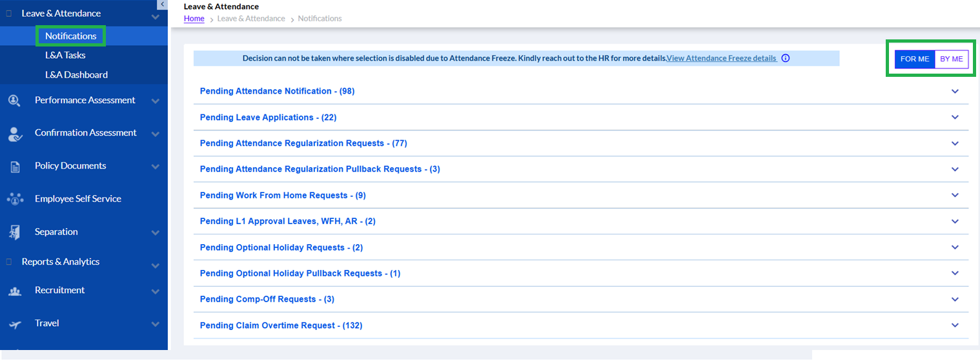
Task: Go to Home via the breadcrumb
Action: (x=194, y=19)
